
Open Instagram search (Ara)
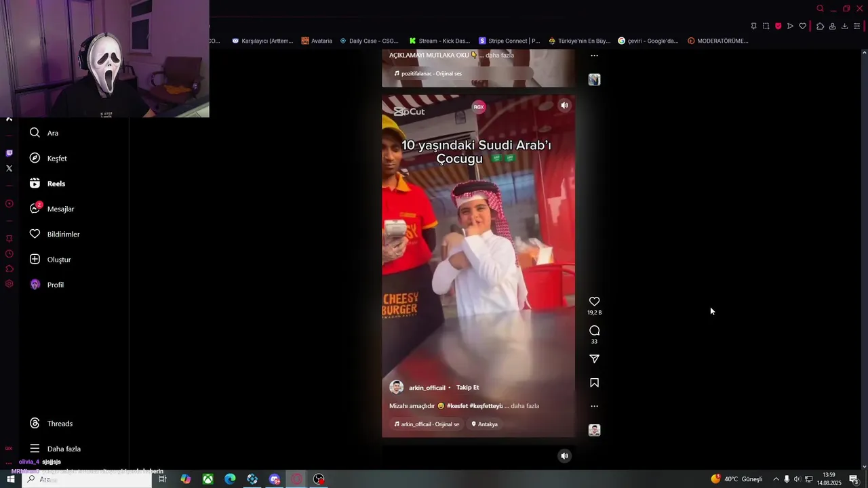[x=44, y=133]
